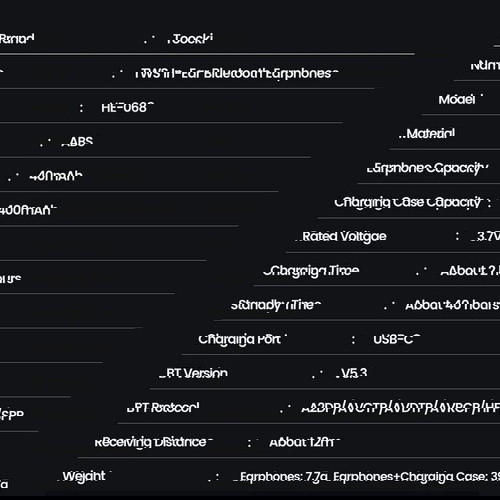Click the Charging Case Capacity label

point(408,203)
